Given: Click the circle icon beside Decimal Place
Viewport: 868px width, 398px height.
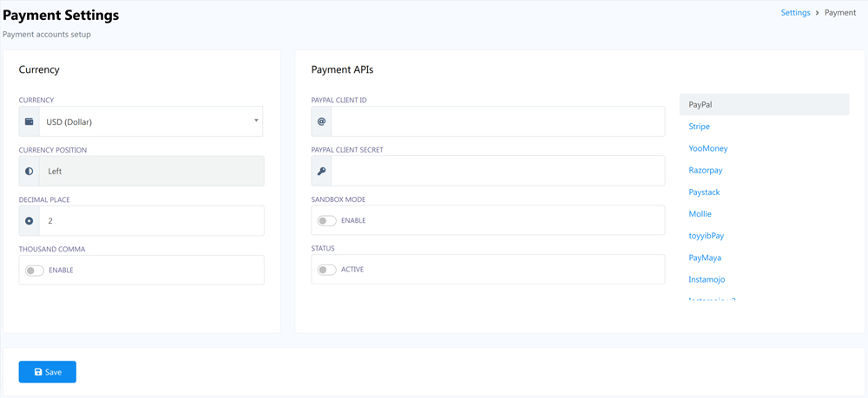Looking at the screenshot, I should (x=30, y=221).
